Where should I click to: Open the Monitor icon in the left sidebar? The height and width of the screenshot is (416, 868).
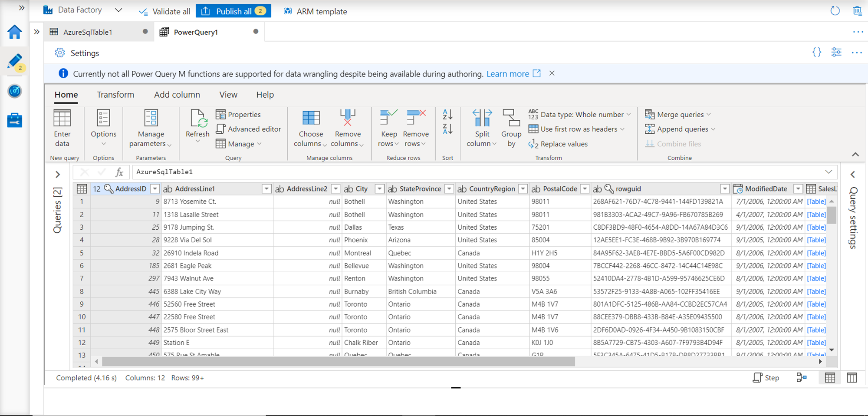[15, 91]
